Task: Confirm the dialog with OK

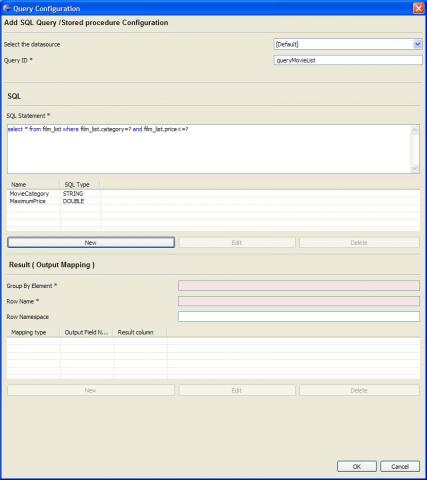Action: (x=357, y=467)
